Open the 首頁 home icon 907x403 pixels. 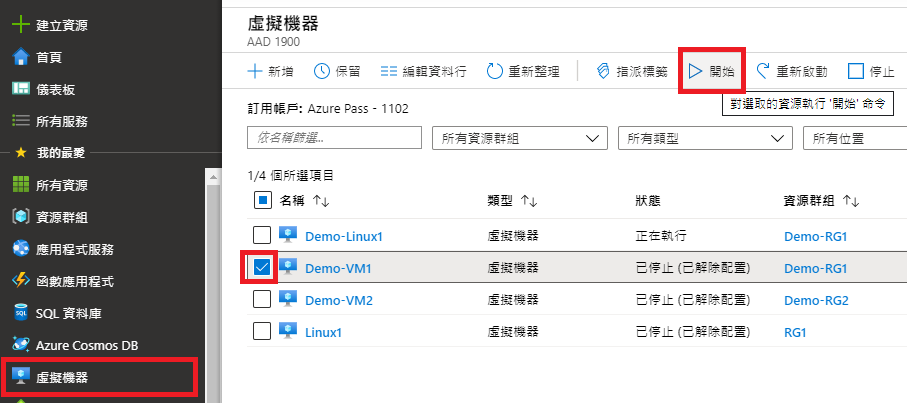click(19, 57)
